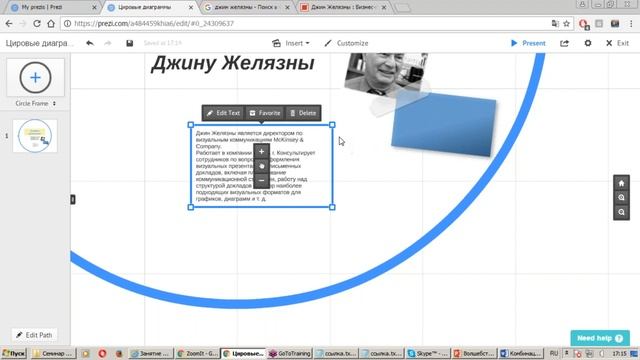Image resolution: width=640 pixels, height=360 pixels.
Task: Open the Skype taskbar window
Action: [x=428, y=353]
